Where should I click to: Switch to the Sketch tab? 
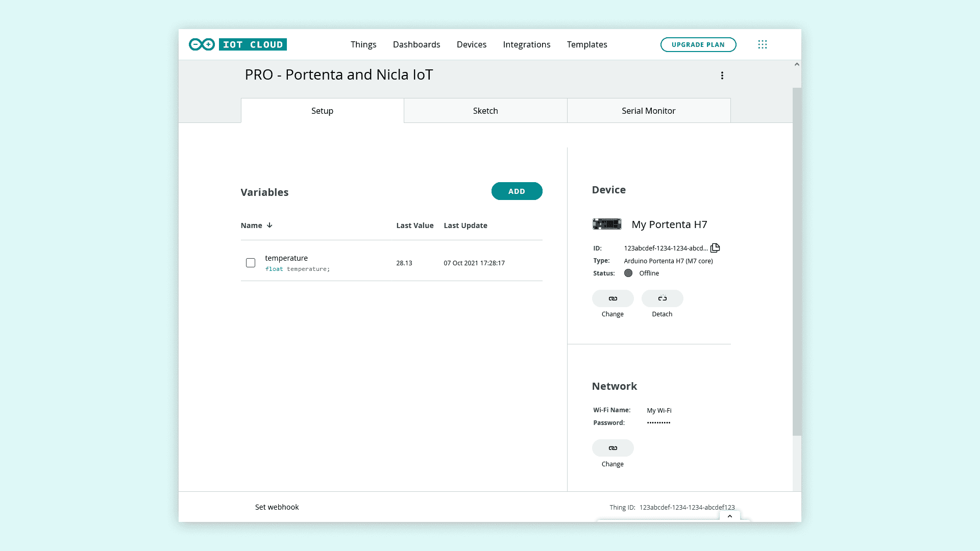click(x=485, y=111)
